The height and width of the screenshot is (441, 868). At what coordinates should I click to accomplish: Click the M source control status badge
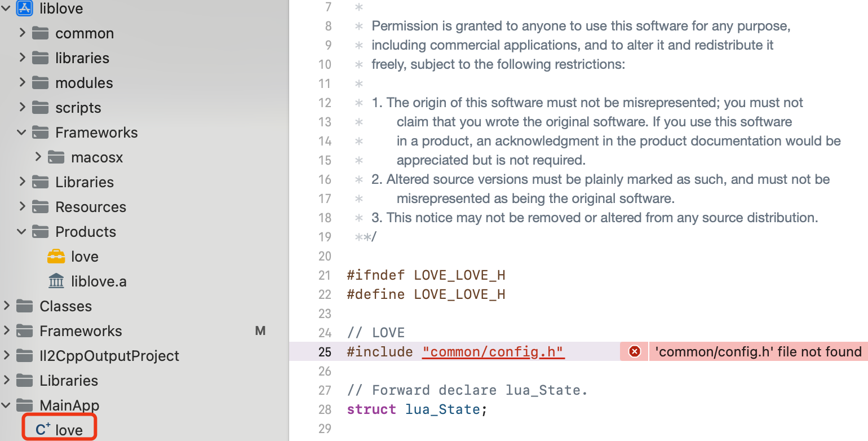coord(260,331)
